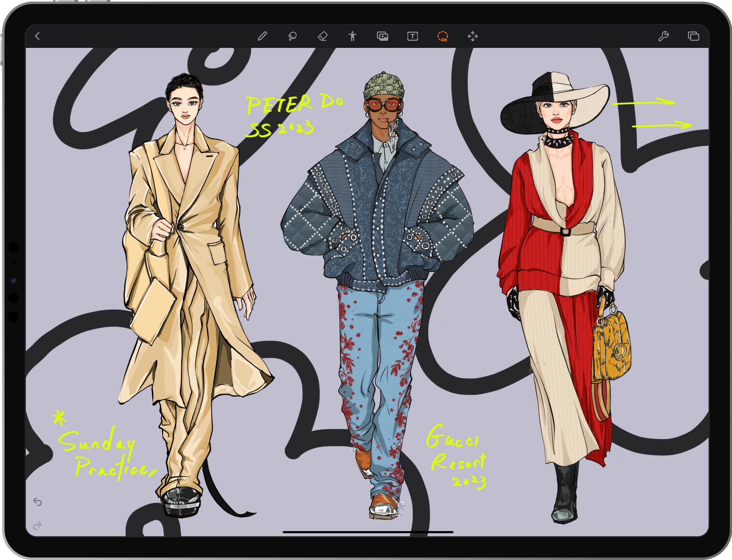732x560 pixels.
Task: Select the Move transform tool
Action: pyautogui.click(x=473, y=36)
